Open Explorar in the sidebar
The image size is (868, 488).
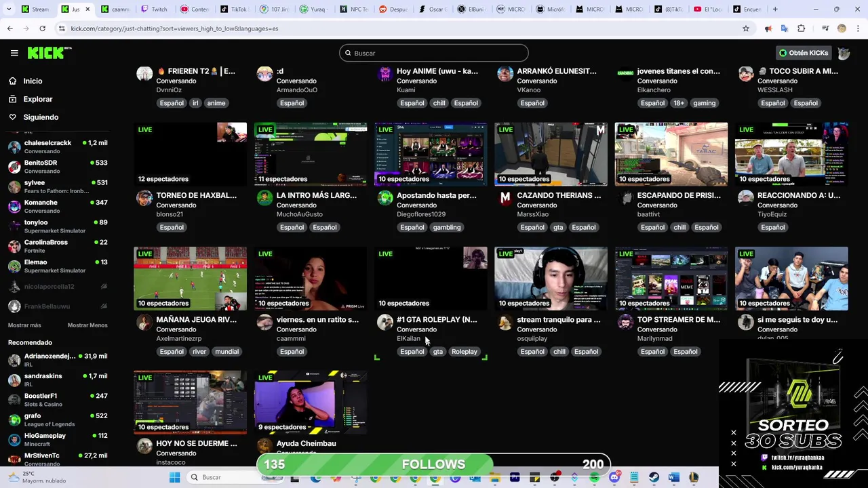coord(37,99)
